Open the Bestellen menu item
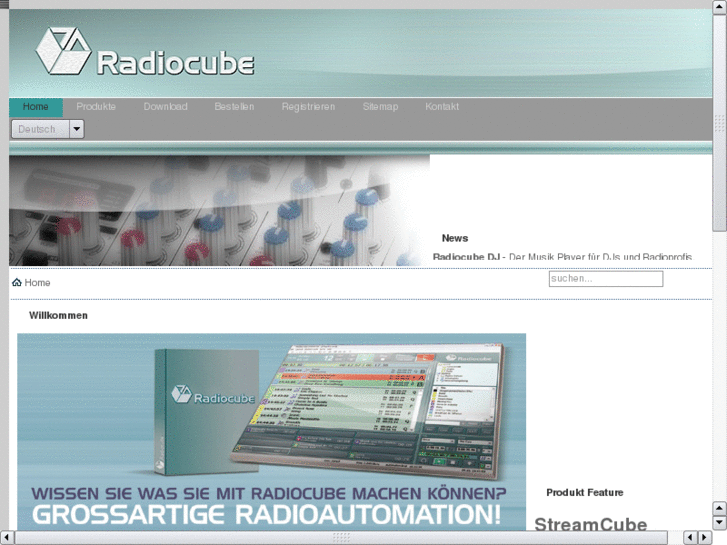The image size is (727, 545). (x=234, y=107)
